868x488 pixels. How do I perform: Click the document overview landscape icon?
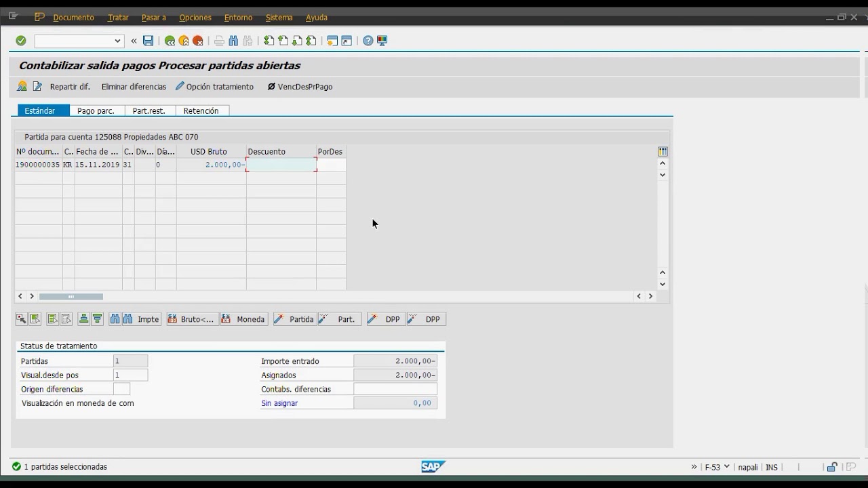click(22, 86)
